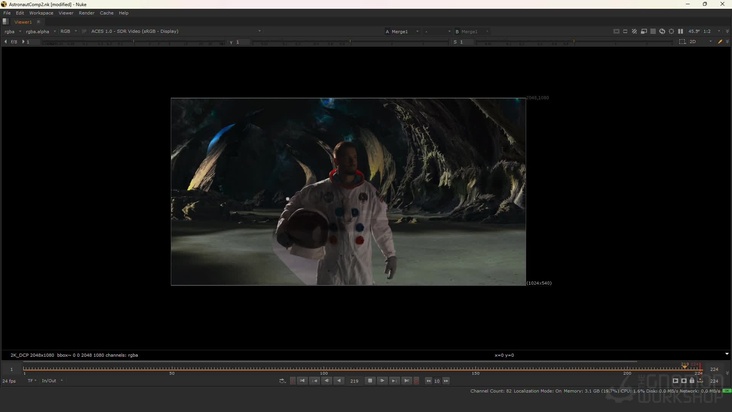The height and width of the screenshot is (412, 732).
Task: Click the first frame field showing 1
Action: (x=12, y=369)
